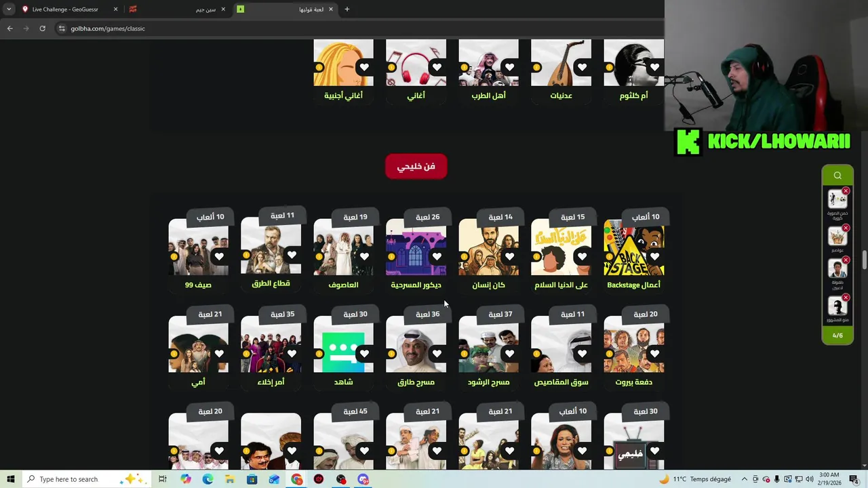
Task: Click the page vertical scrollbar thumb
Action: pyautogui.click(x=864, y=260)
